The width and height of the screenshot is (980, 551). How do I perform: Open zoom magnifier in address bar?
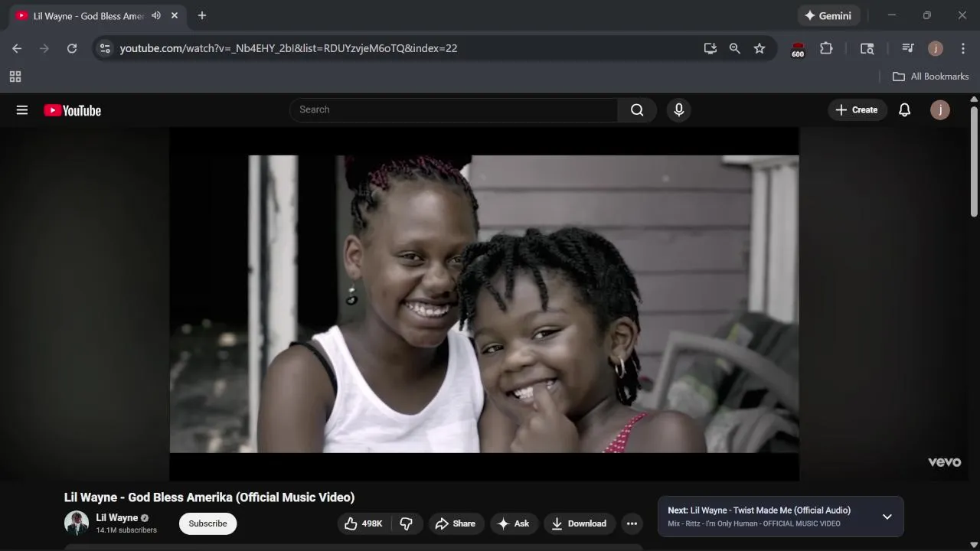pos(735,48)
